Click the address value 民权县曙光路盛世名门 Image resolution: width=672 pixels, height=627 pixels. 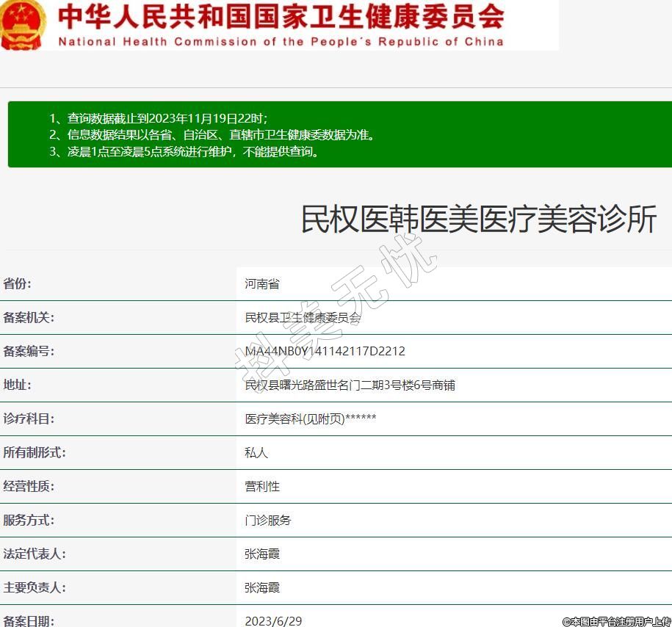coord(350,385)
